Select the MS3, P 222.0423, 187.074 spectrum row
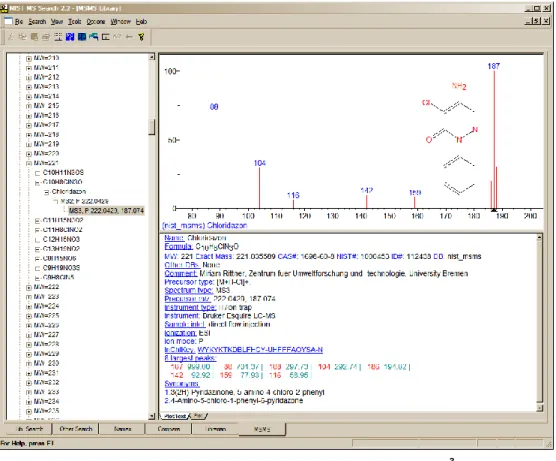556x461 pixels. click(x=106, y=211)
